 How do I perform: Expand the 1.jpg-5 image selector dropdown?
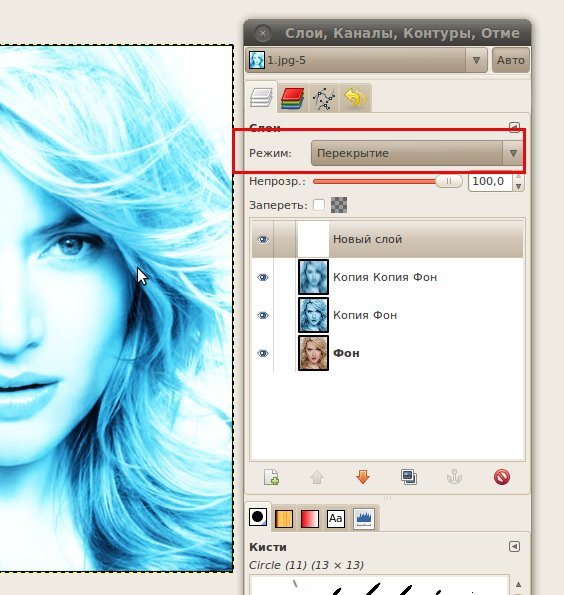(x=366, y=60)
